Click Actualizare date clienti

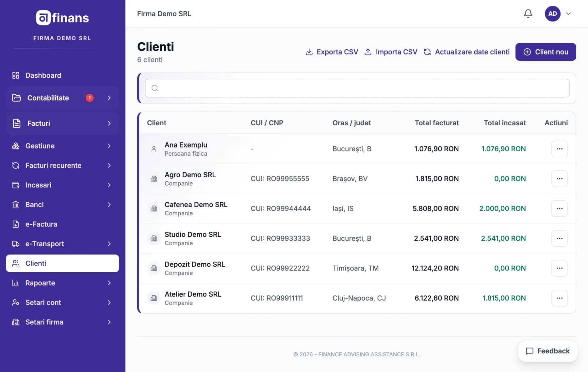click(466, 52)
